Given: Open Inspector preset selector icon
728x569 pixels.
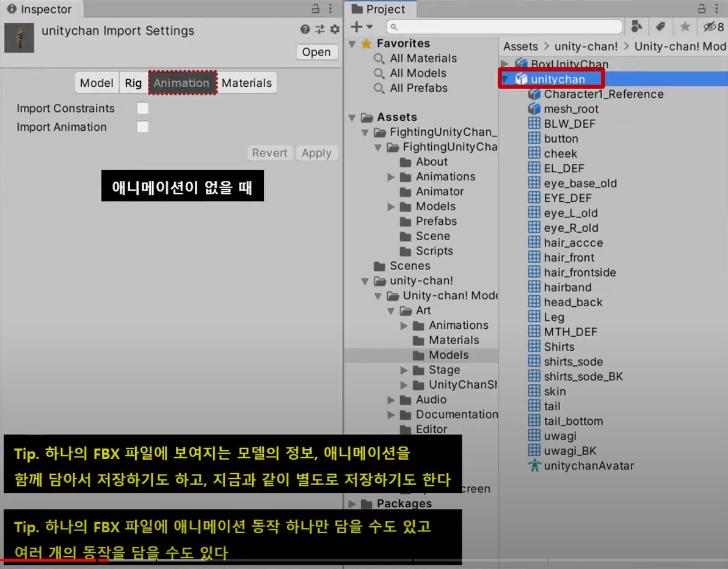Looking at the screenshot, I should point(320,29).
